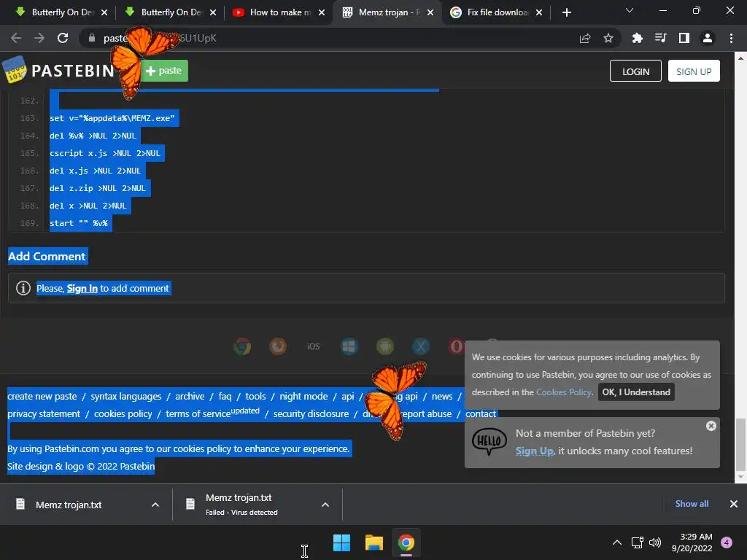Open Cookies Policy link in cookie notice

(x=564, y=392)
